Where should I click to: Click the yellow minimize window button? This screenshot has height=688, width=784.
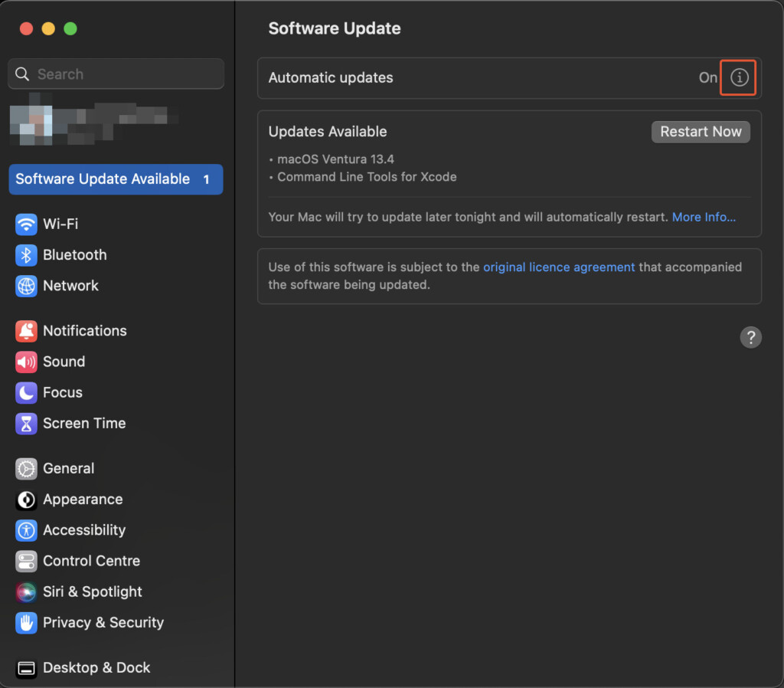click(x=48, y=28)
